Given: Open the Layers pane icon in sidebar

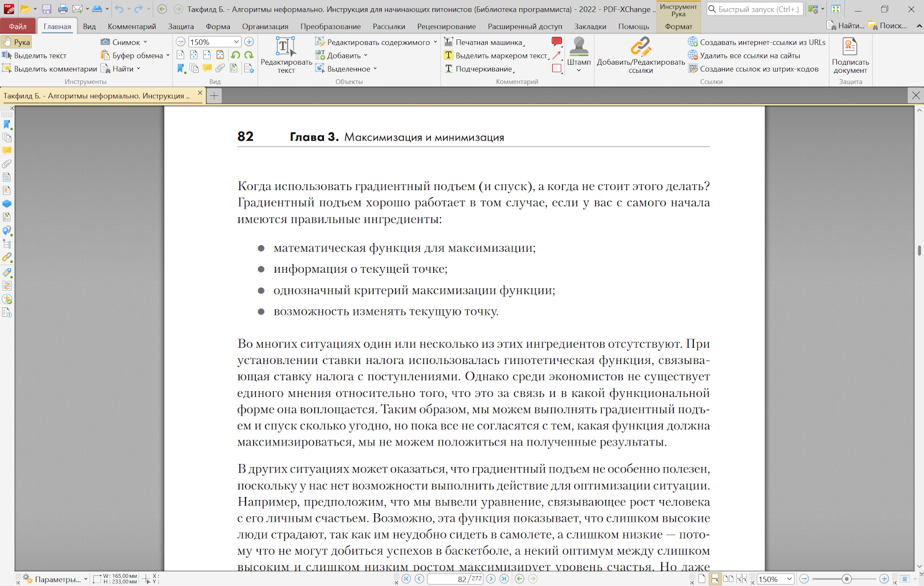Looking at the screenshot, I should (x=7, y=204).
